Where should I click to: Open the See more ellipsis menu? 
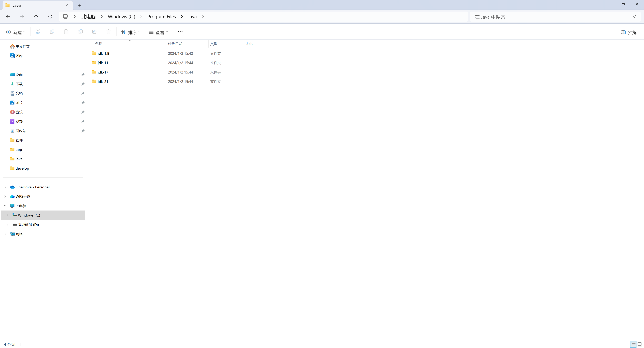coord(180,32)
